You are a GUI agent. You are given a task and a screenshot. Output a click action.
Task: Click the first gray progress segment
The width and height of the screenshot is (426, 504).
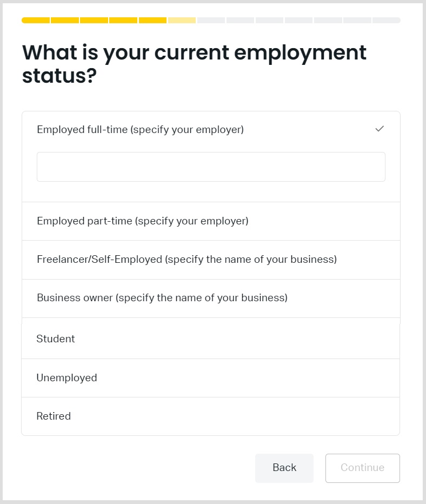coord(211,21)
